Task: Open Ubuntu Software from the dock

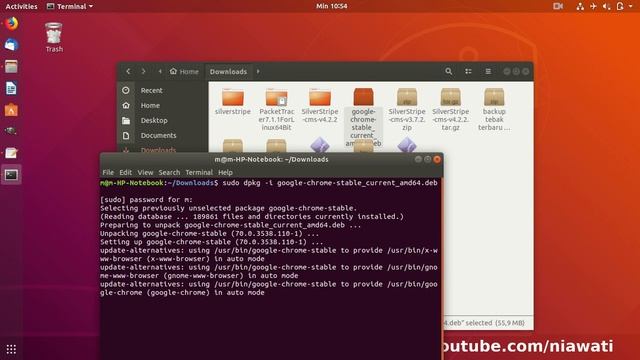Action: tap(11, 110)
